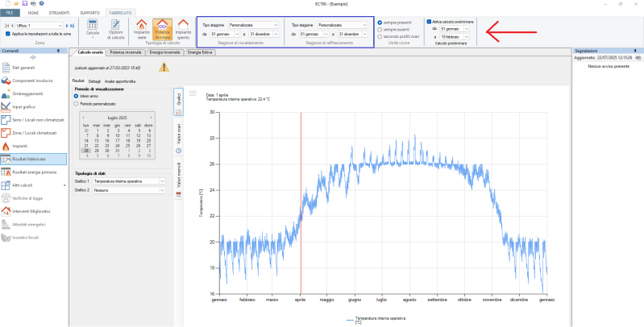Open the Dettagli sub-tab
Viewport: 644px width, 327px height.
pyautogui.click(x=95, y=81)
